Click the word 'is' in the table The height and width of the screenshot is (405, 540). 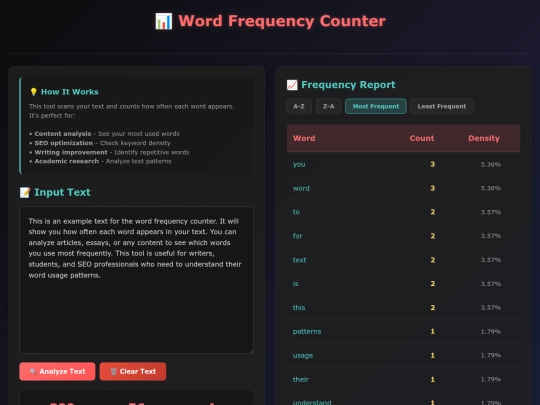[295, 284]
